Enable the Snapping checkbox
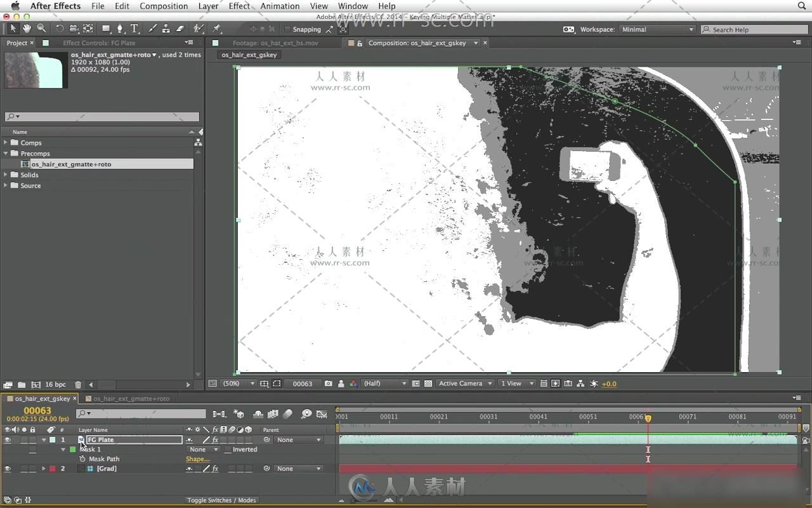 [x=287, y=29]
